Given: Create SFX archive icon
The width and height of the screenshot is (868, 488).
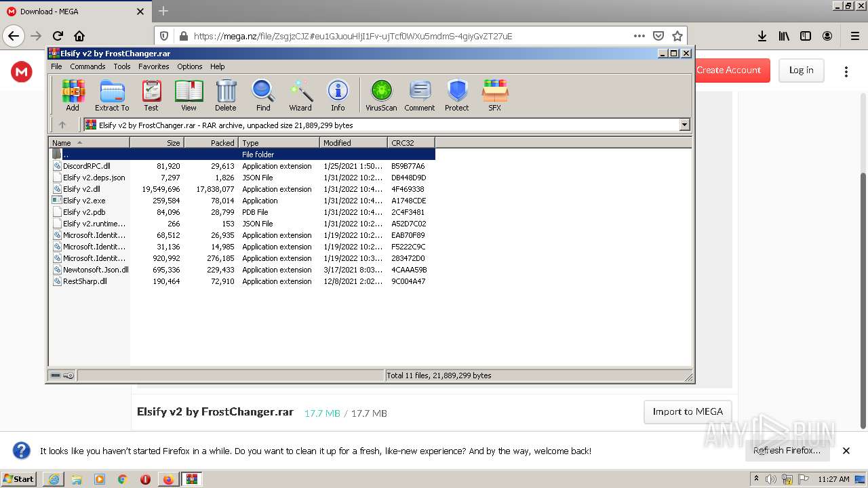Looking at the screenshot, I should [x=495, y=95].
